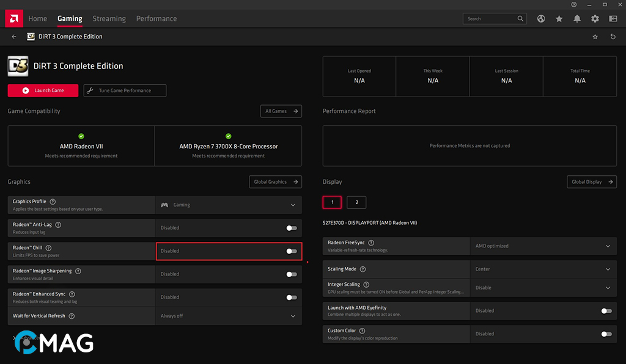This screenshot has width=626, height=364.
Task: Open the notifications bell
Action: click(x=577, y=19)
